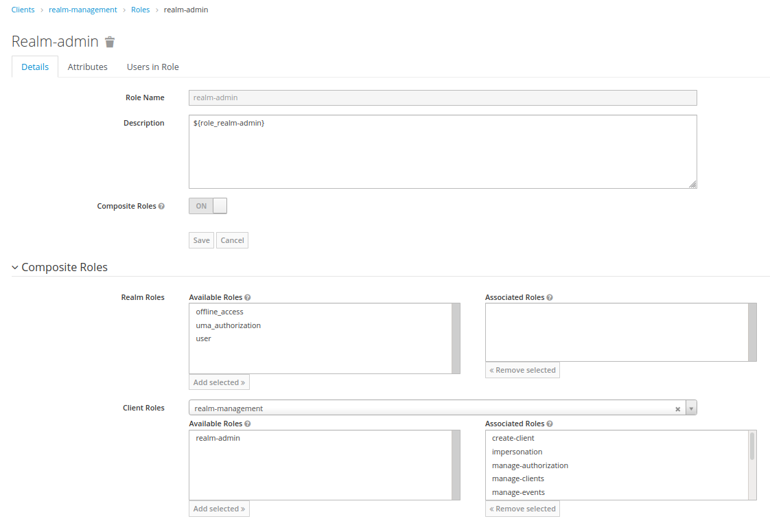The width and height of the screenshot is (770, 532).
Task: View help icon for client Associated Roles
Action: [551, 423]
